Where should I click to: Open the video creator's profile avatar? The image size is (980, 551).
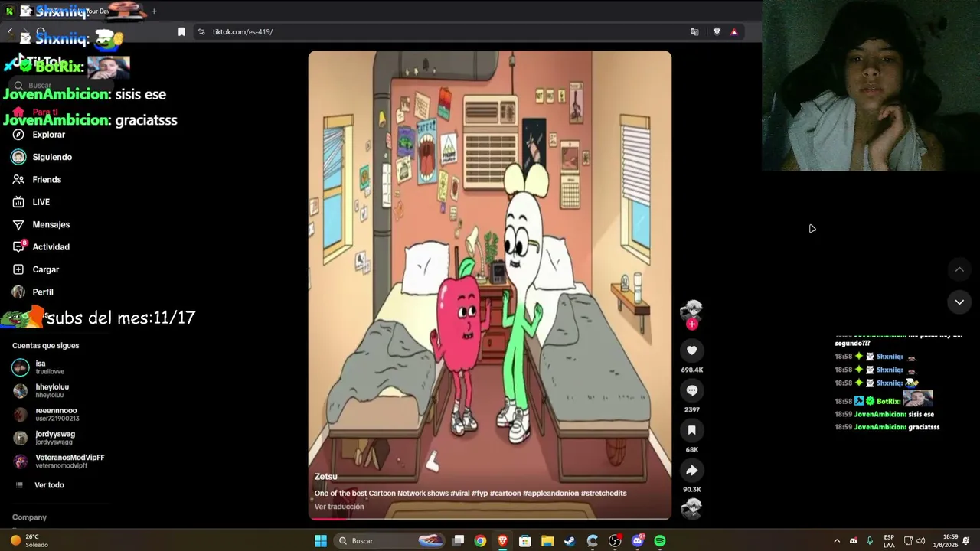point(691,309)
